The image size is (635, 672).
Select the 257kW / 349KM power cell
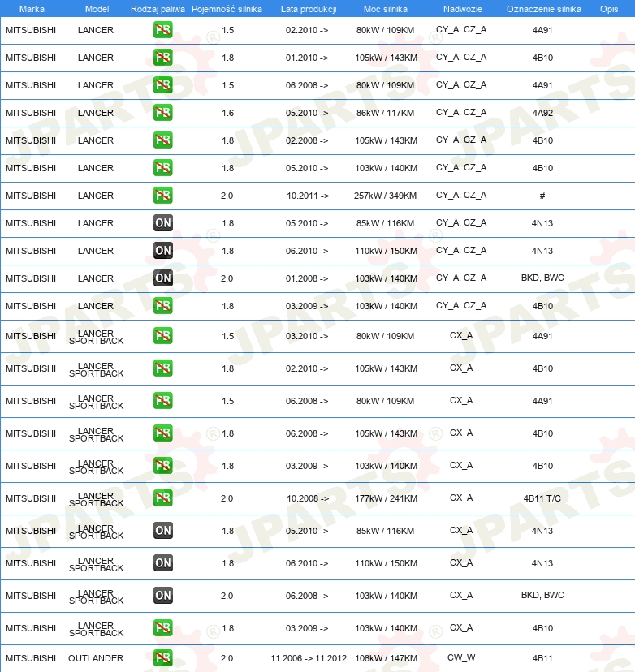(386, 196)
